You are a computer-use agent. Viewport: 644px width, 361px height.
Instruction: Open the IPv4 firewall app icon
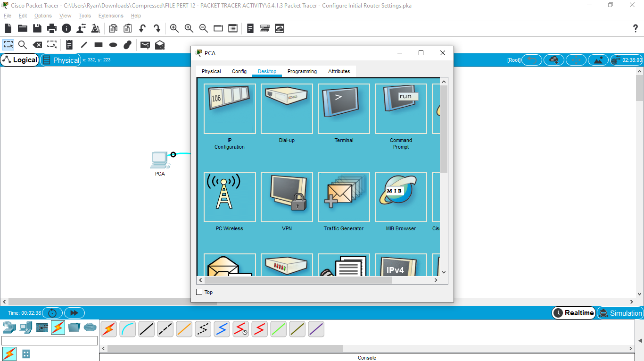401,265
